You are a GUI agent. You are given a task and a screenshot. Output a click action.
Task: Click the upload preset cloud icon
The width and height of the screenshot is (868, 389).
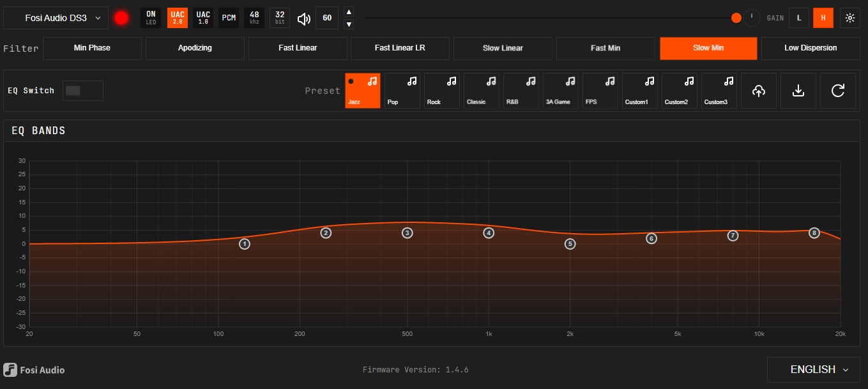(758, 91)
